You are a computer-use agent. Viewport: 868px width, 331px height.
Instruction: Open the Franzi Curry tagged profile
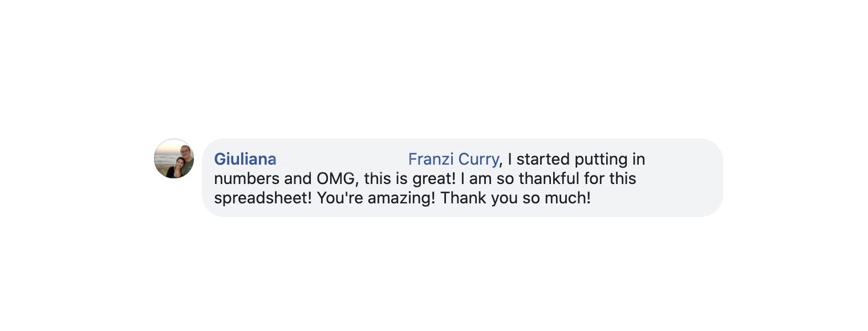(453, 159)
